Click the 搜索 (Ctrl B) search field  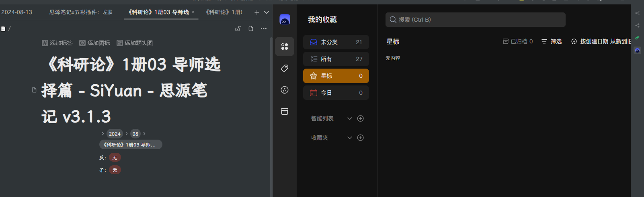point(476,20)
